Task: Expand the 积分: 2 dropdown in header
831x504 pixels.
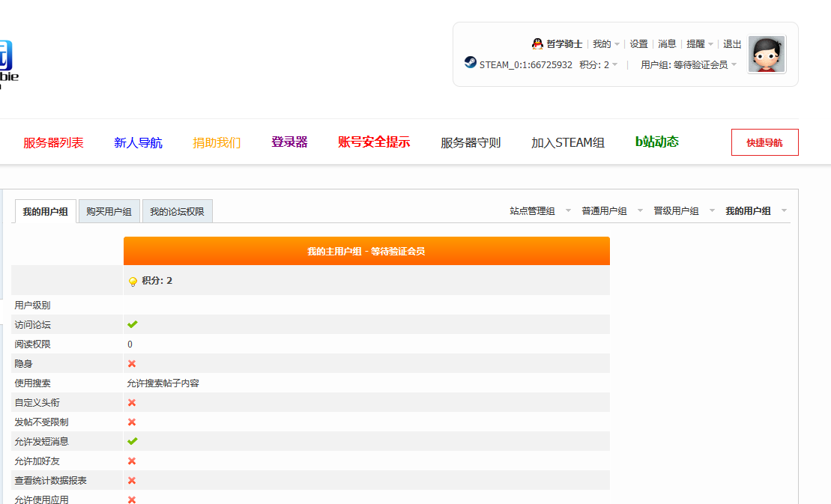Action: pyautogui.click(x=599, y=64)
